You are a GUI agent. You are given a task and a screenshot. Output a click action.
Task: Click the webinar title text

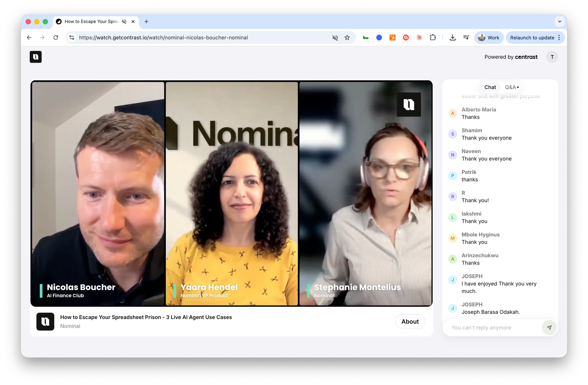coord(146,317)
